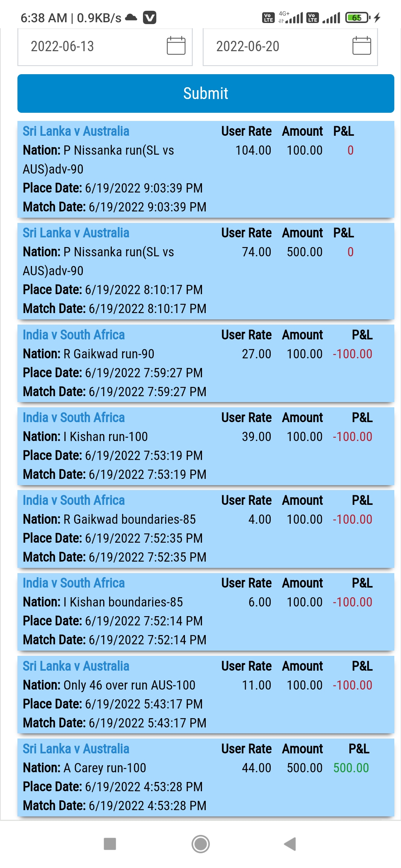Open the start date calendar icon
Screen dimensions: 401x868
pos(176,46)
